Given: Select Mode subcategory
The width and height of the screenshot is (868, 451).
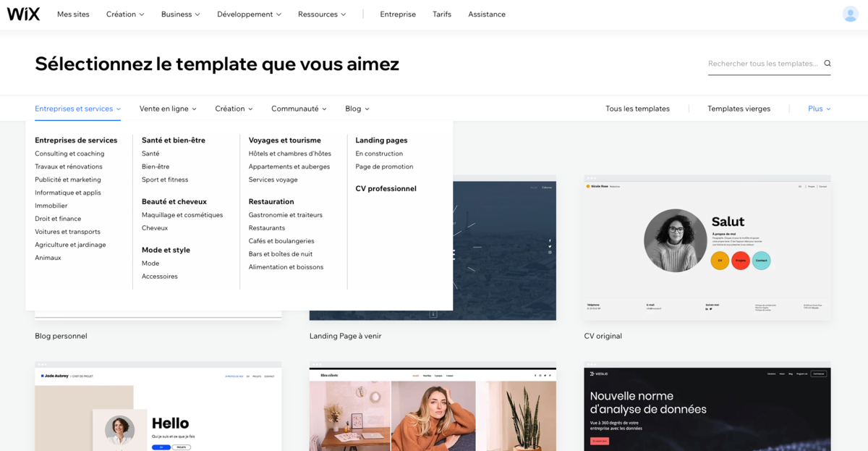Looking at the screenshot, I should pos(150,264).
